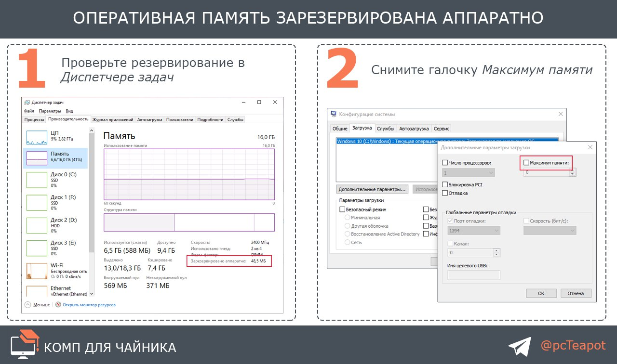The height and width of the screenshot is (364, 617).
Task: Enable the Число процессоров checkbox
Action: click(x=445, y=163)
